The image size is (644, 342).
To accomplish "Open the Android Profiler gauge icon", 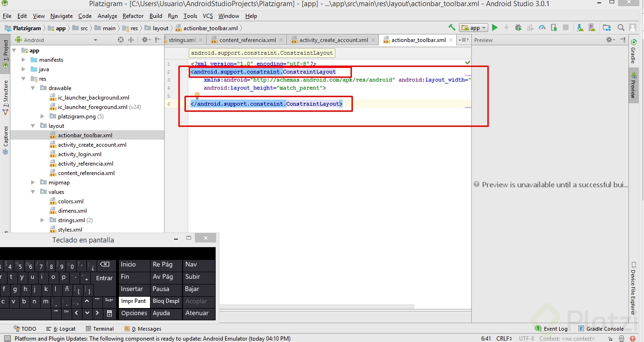I will [x=542, y=28].
